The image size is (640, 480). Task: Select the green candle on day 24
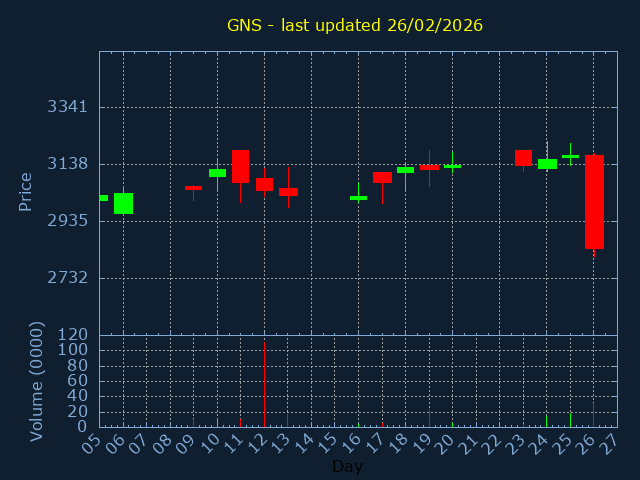[547, 164]
